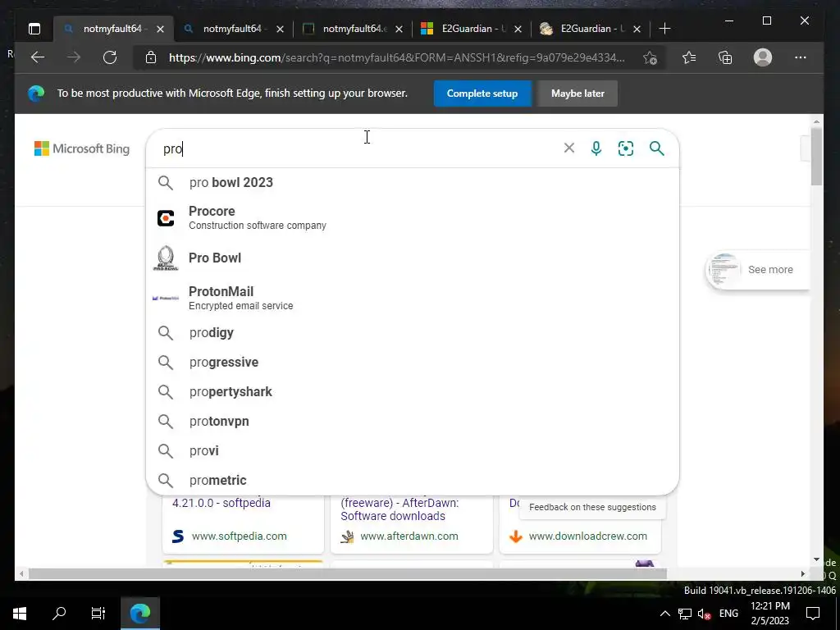This screenshot has height=630, width=840.
Task: Click the vertical scrollbar thumb
Action: (816, 157)
